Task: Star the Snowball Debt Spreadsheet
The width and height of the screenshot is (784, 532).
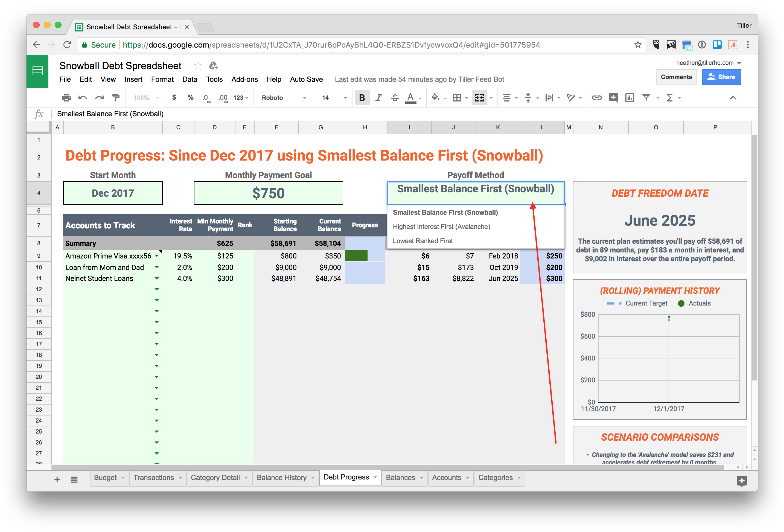Action: [198, 65]
